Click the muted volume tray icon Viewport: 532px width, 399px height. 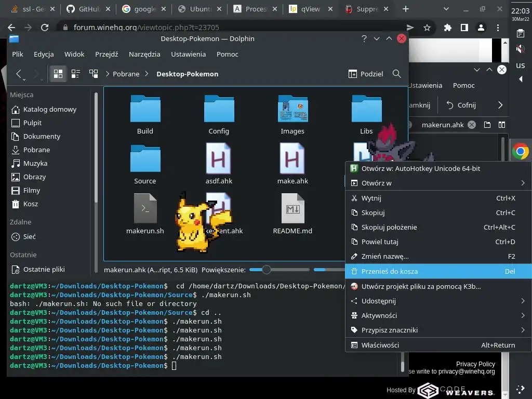coord(520,49)
